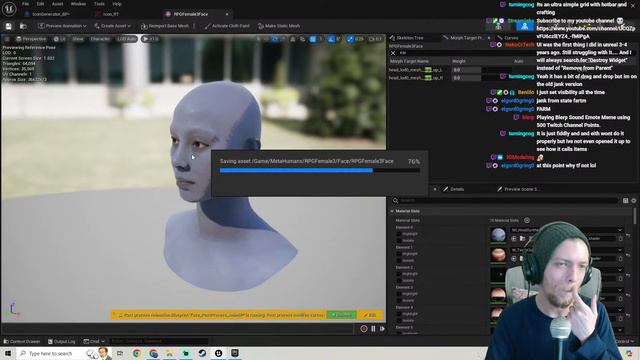Use selected asset icon for Element 0 material

(513, 238)
